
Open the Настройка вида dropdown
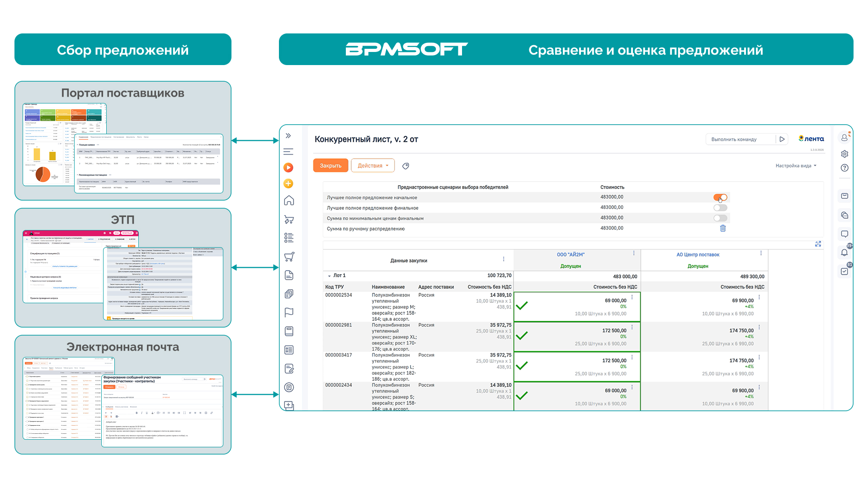pos(796,166)
